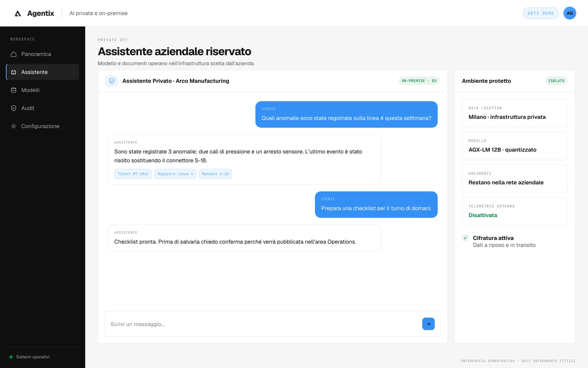Click the green Sistemi operativi status dot
This screenshot has height=368, width=588.
pos(11,357)
